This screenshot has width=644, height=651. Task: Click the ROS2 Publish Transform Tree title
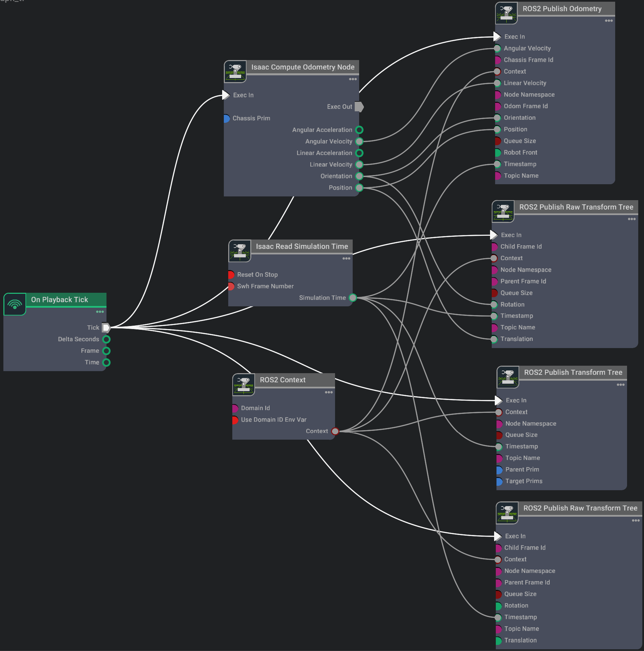pyautogui.click(x=573, y=372)
